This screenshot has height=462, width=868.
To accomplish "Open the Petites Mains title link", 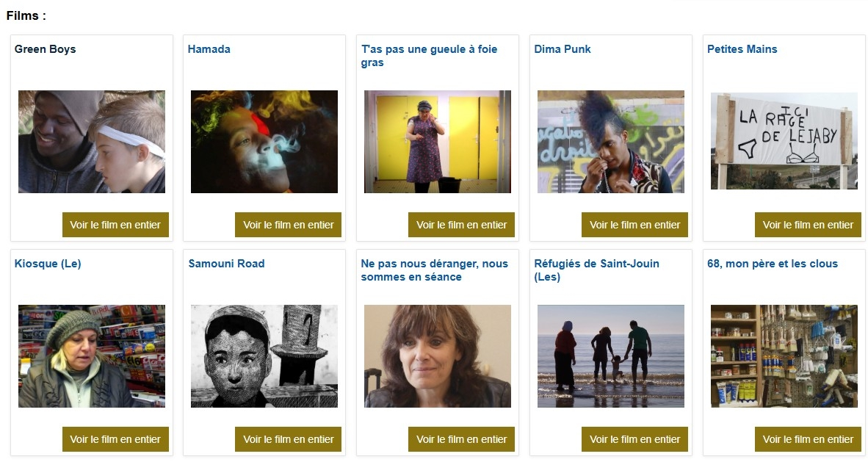I will tap(742, 48).
